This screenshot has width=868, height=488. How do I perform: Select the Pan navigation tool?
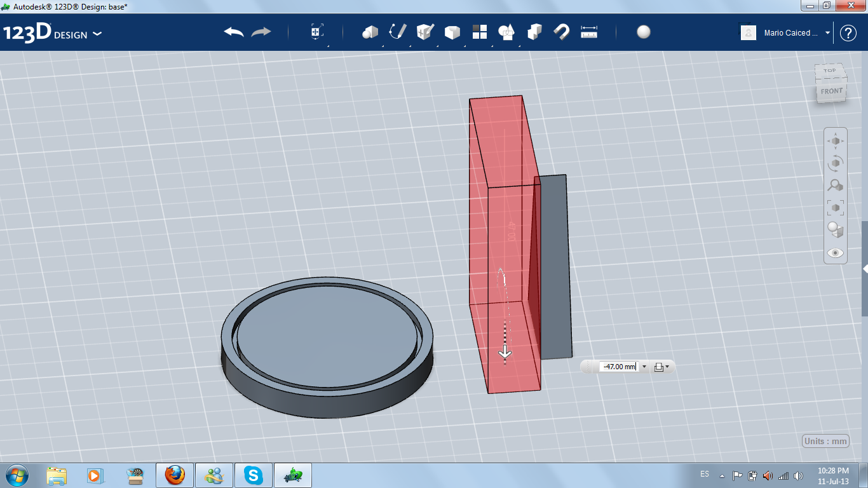coord(836,141)
